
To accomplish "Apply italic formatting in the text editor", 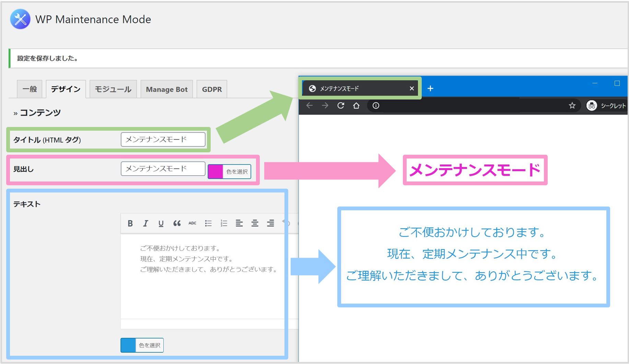I will [x=145, y=223].
